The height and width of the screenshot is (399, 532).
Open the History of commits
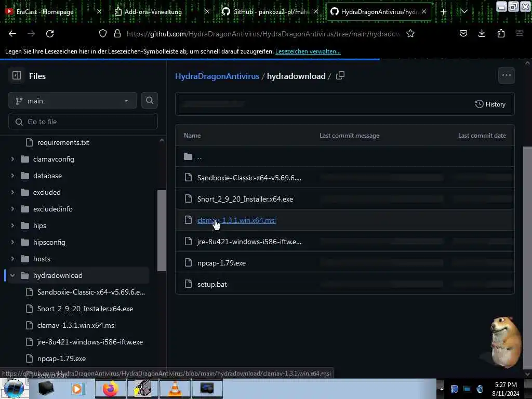(x=490, y=104)
